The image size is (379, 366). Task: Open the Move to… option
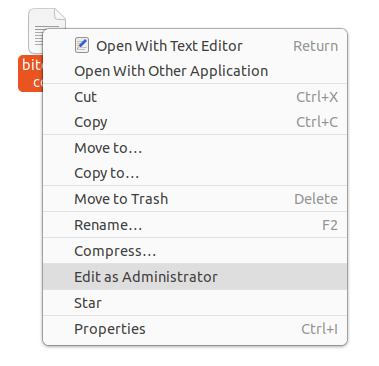195,148
